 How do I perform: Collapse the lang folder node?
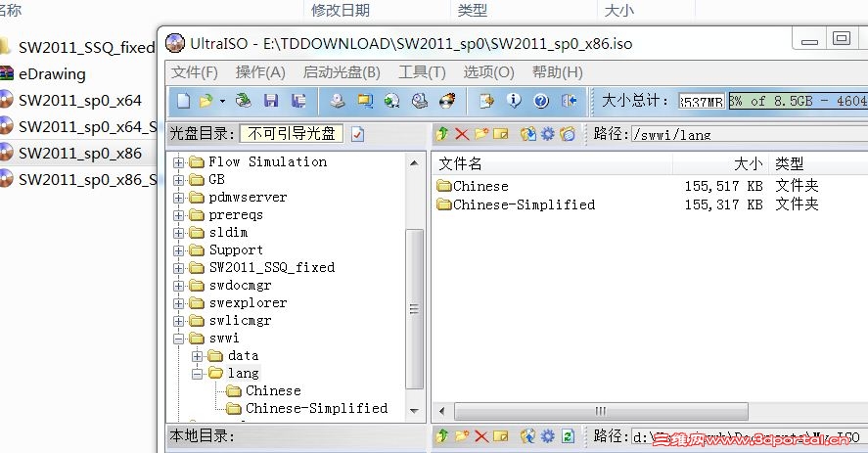197,374
